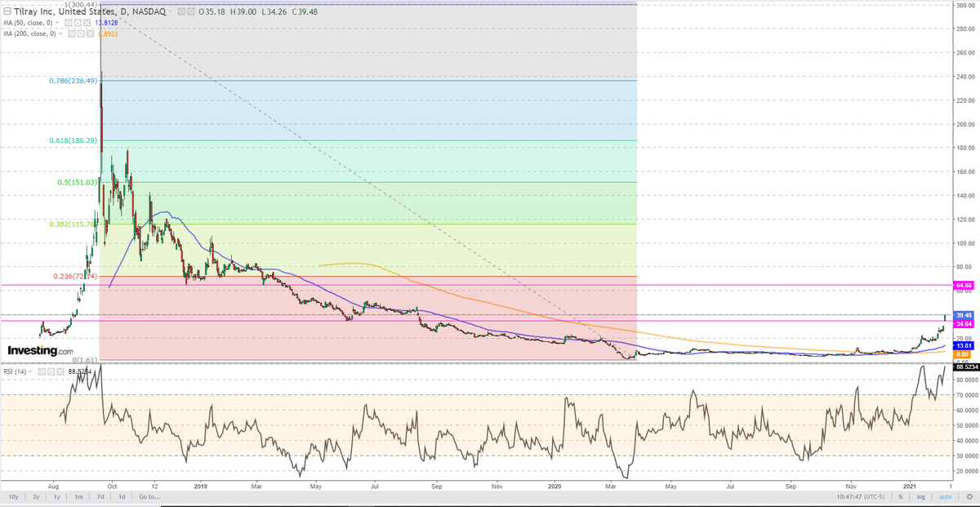Remove the MA (50, close, 0) indicator
Screen dimensions: 980x507
[87, 23]
